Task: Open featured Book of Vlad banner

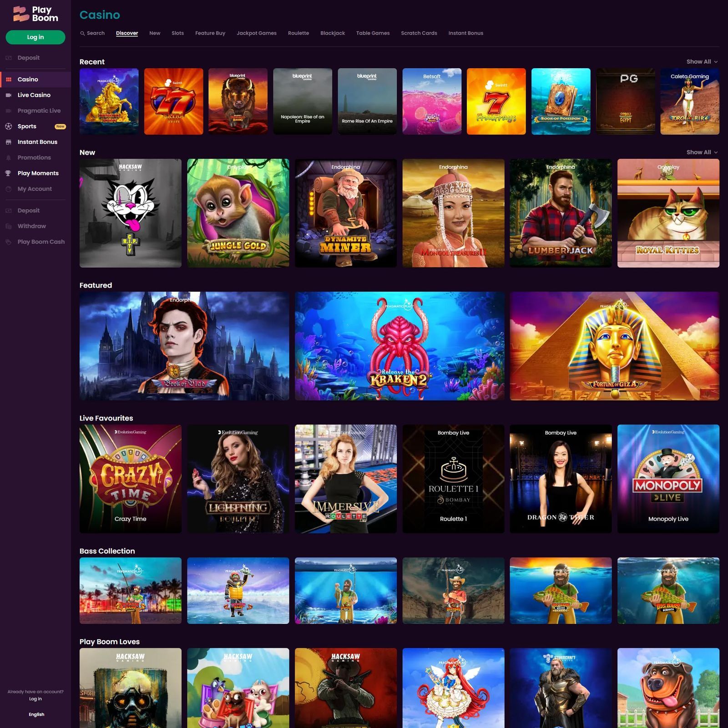Action: pyautogui.click(x=184, y=346)
